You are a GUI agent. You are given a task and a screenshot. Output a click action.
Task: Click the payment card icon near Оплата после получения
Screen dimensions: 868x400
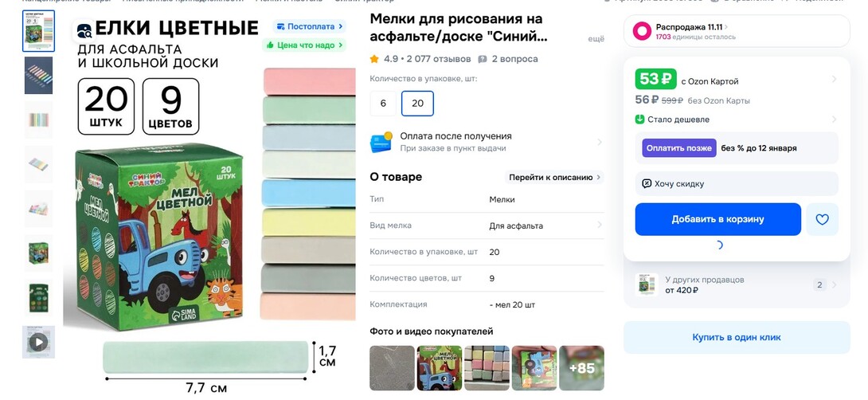[381, 142]
